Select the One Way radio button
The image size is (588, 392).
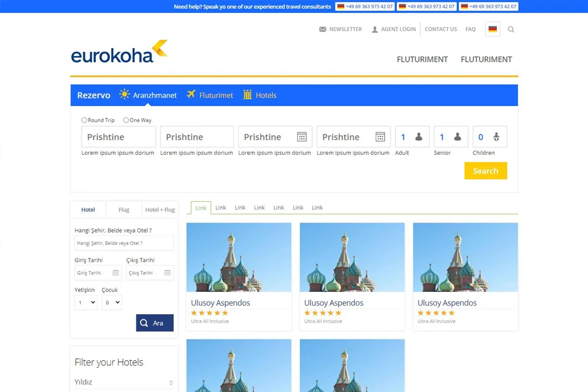[x=126, y=120]
